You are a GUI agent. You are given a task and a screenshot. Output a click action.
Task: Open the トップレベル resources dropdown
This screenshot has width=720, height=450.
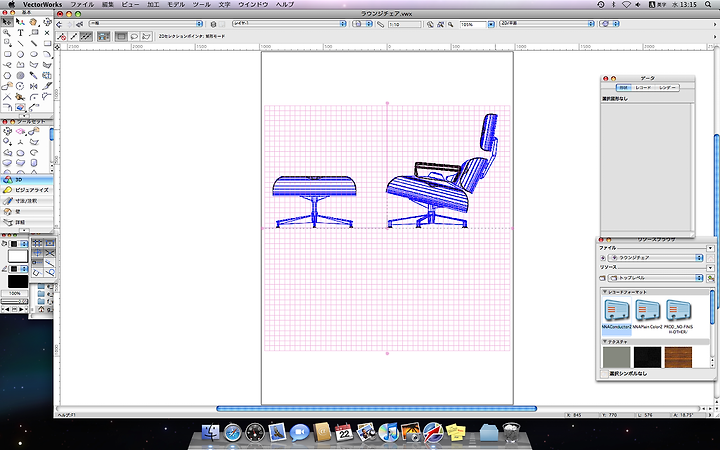[x=655, y=278]
